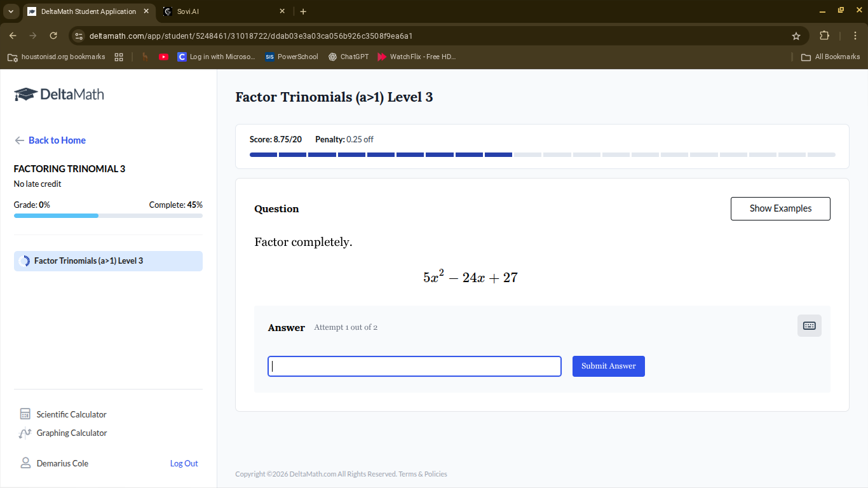
Task: Open Show Examples
Action: pyautogui.click(x=780, y=208)
